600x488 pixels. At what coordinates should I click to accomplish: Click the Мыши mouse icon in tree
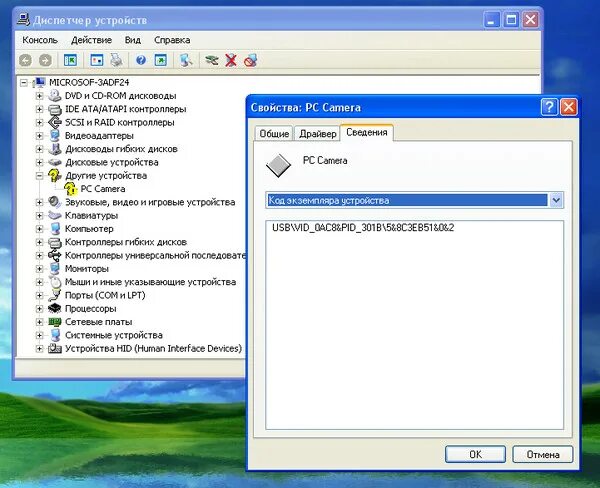[x=55, y=282]
